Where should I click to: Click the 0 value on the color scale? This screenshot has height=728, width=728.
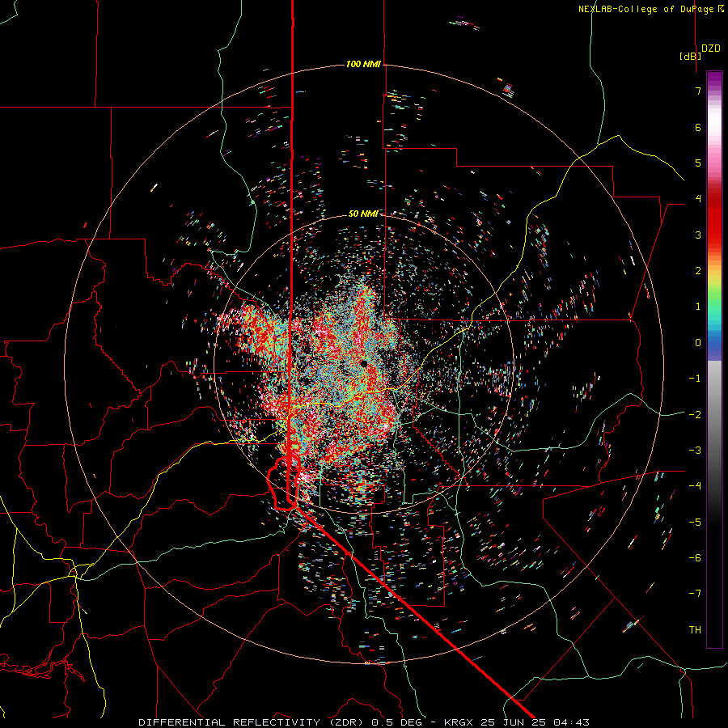point(698,343)
